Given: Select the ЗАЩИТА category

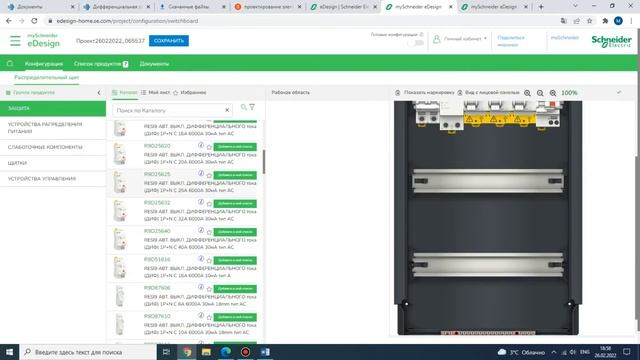Looking at the screenshot, I should (x=53, y=109).
